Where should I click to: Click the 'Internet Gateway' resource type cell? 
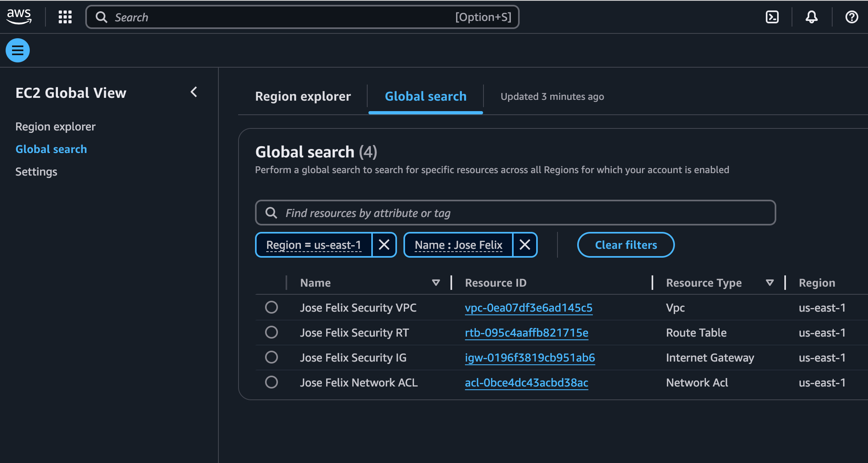pyautogui.click(x=710, y=358)
